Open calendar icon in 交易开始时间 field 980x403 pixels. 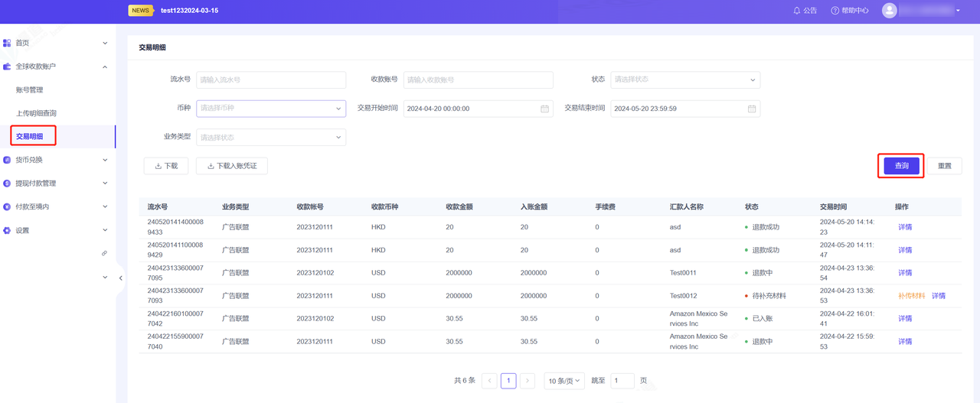coord(545,109)
